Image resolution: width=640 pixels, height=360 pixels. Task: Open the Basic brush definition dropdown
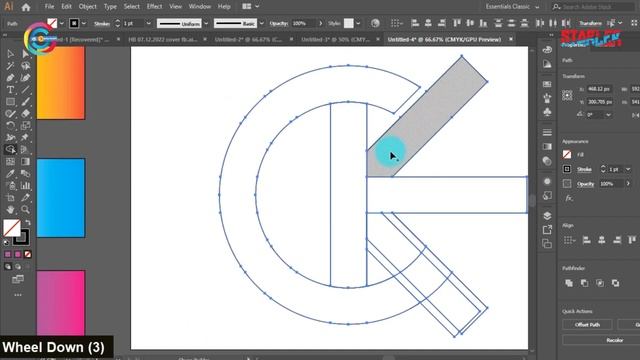coord(262,24)
